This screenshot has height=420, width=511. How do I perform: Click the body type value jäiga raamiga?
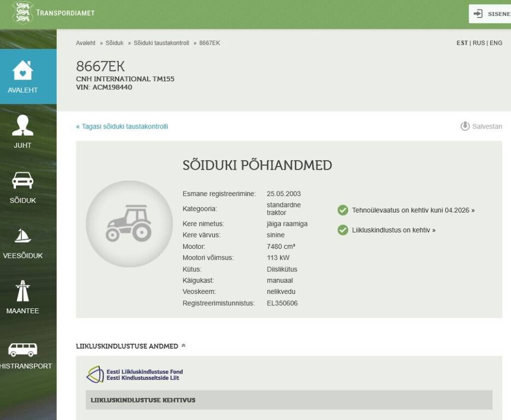tap(287, 224)
